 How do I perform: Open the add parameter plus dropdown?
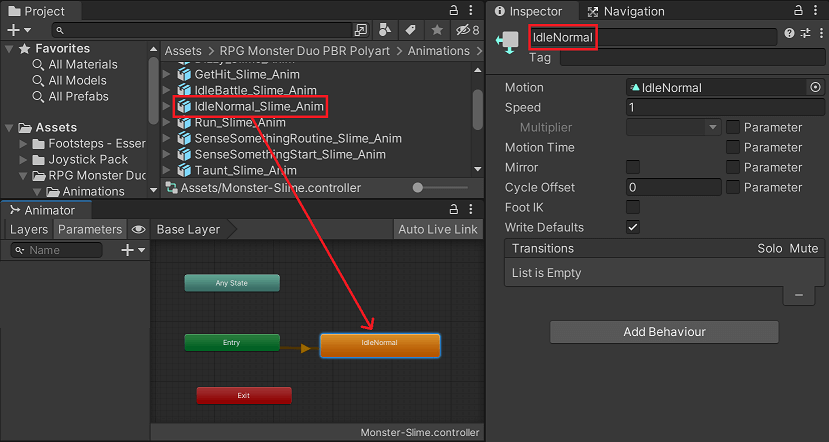pyautogui.click(x=133, y=250)
